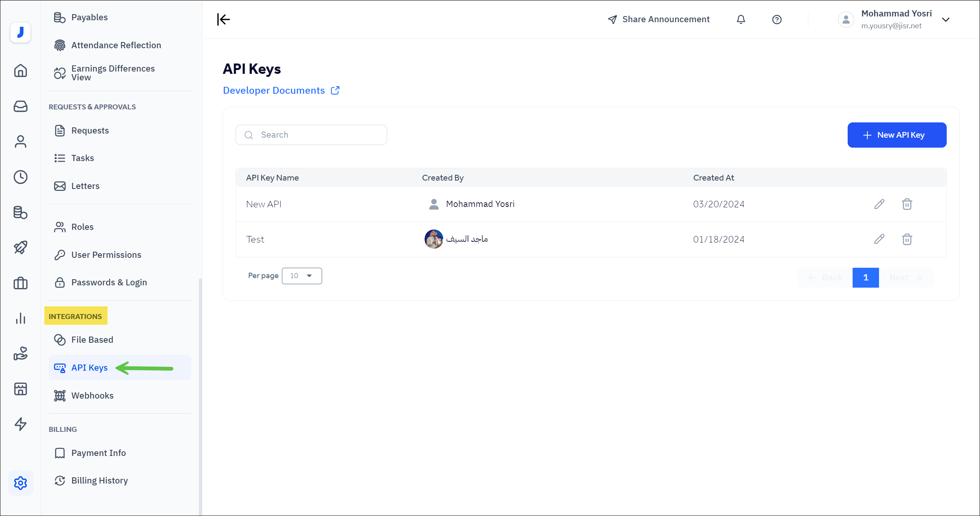
Task: Open the rocket icon in left rail
Action: pyautogui.click(x=21, y=247)
